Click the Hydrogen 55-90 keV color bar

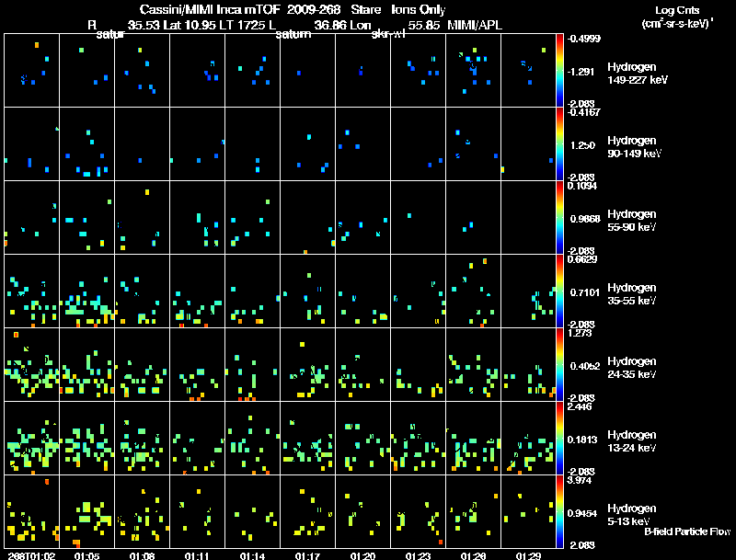[x=559, y=218]
